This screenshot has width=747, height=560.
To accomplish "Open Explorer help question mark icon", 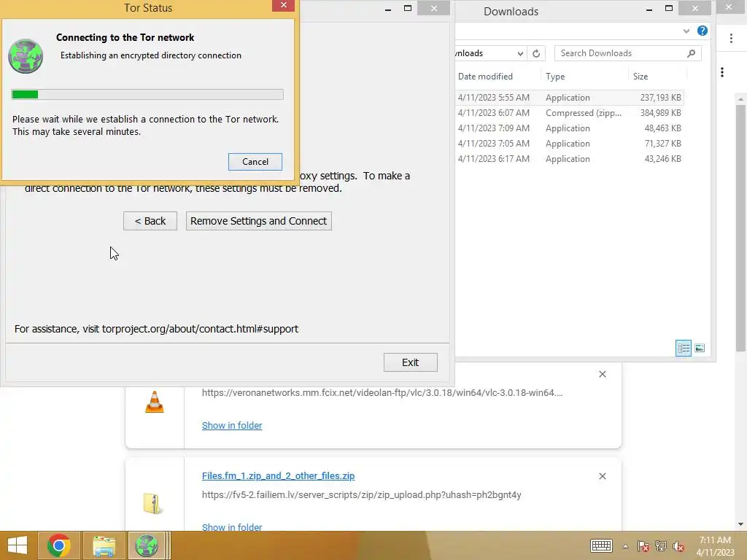I will coord(703,31).
